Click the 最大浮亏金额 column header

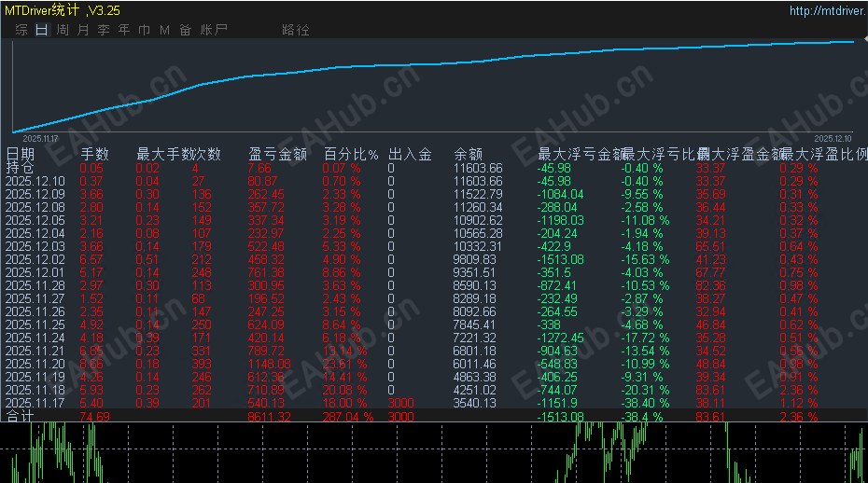coord(581,155)
